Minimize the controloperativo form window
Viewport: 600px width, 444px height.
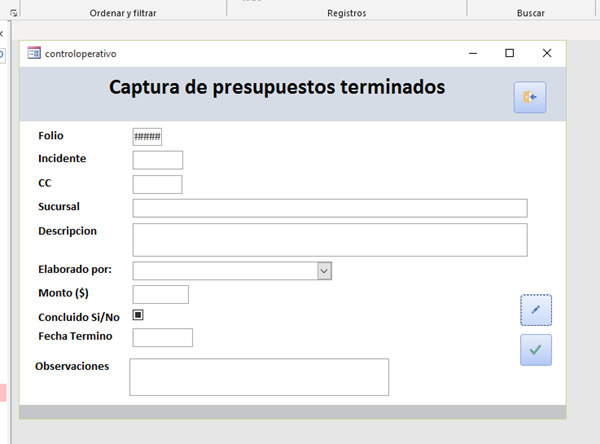pos(472,53)
